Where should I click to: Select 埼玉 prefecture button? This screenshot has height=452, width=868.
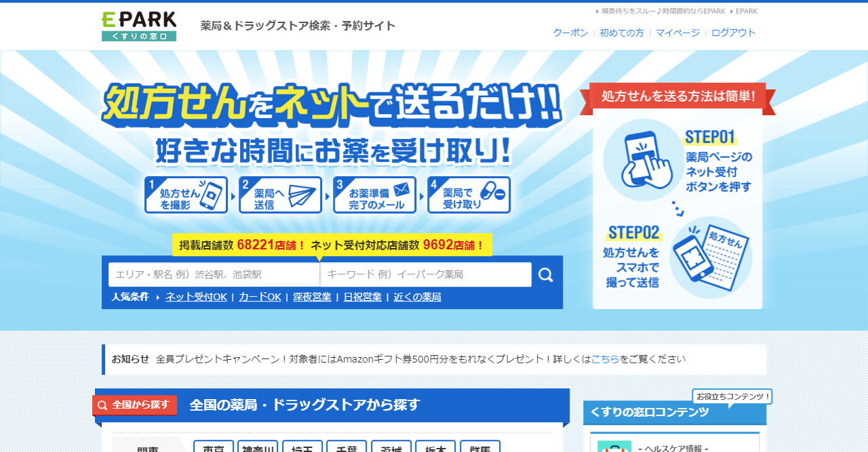[x=302, y=447]
